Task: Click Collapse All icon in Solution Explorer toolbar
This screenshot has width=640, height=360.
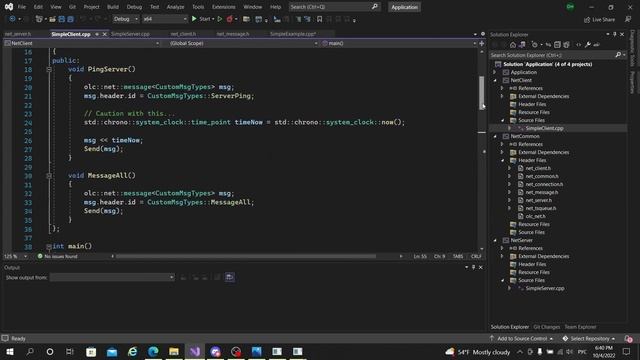Action: [x=557, y=44]
